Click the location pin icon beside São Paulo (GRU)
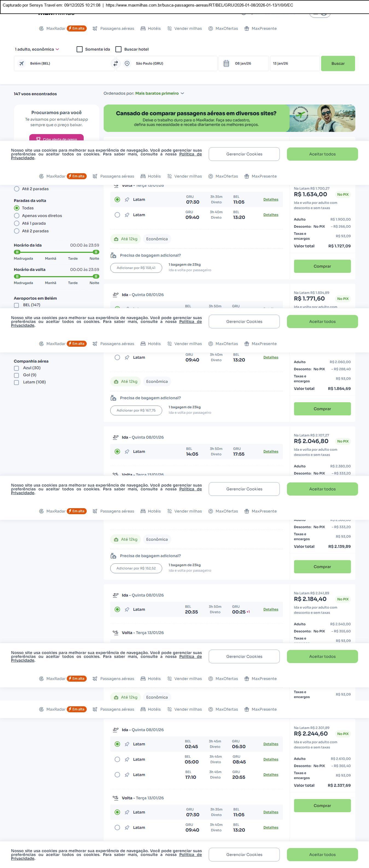This screenshot has width=369, height=868. 127,63
